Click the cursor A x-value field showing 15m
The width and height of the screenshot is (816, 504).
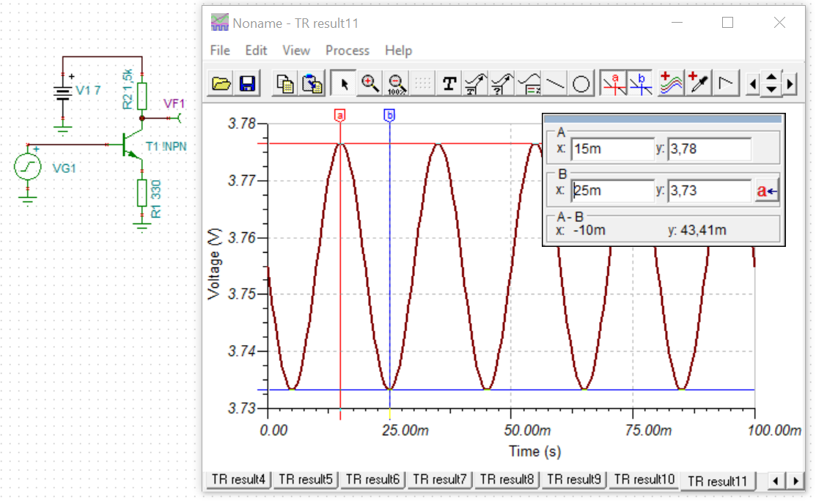click(x=606, y=149)
